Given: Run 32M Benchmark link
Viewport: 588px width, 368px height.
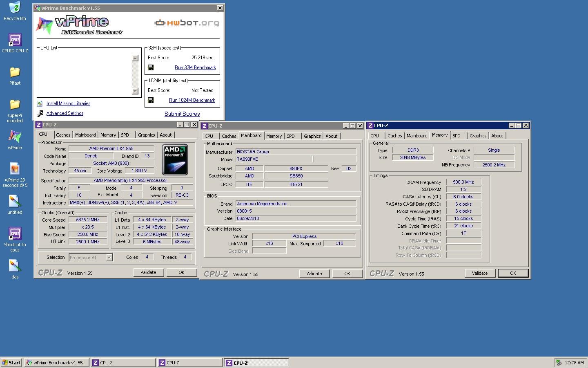Looking at the screenshot, I should [195, 67].
